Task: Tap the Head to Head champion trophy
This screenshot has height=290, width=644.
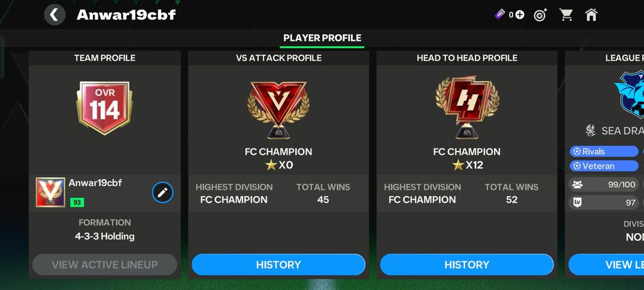Action: pos(467,108)
